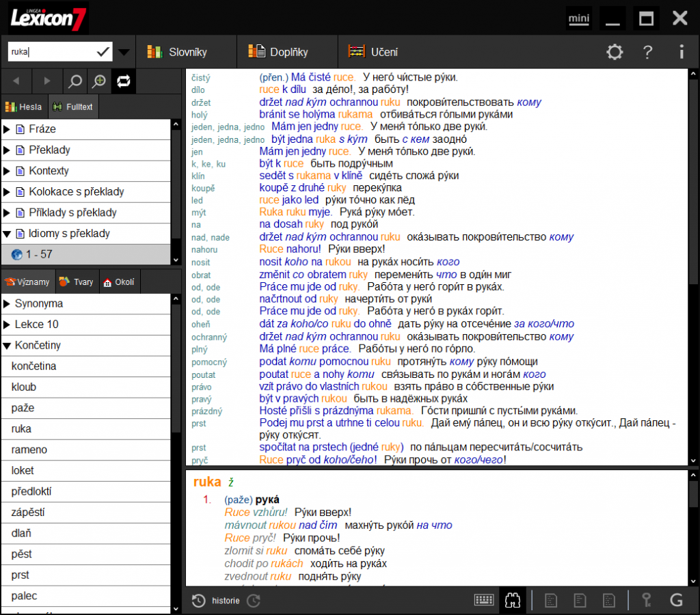Click the key icon in the status bar
700x615 pixels.
tap(646, 599)
